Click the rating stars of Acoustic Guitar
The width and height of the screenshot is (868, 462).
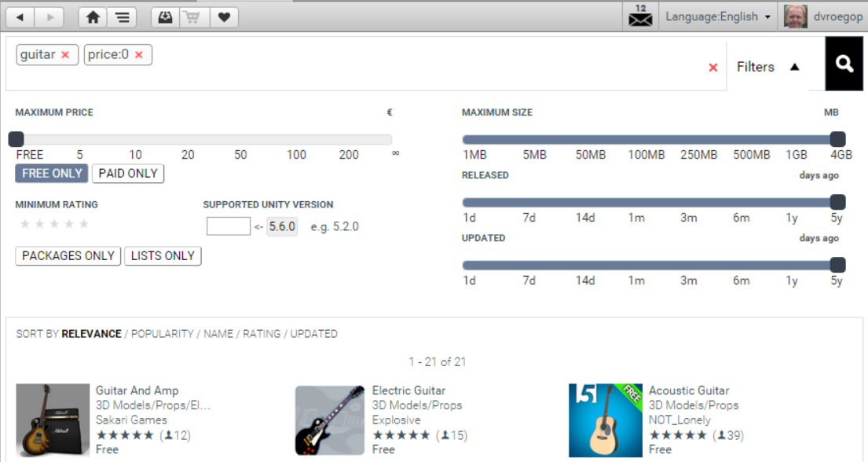coord(678,434)
